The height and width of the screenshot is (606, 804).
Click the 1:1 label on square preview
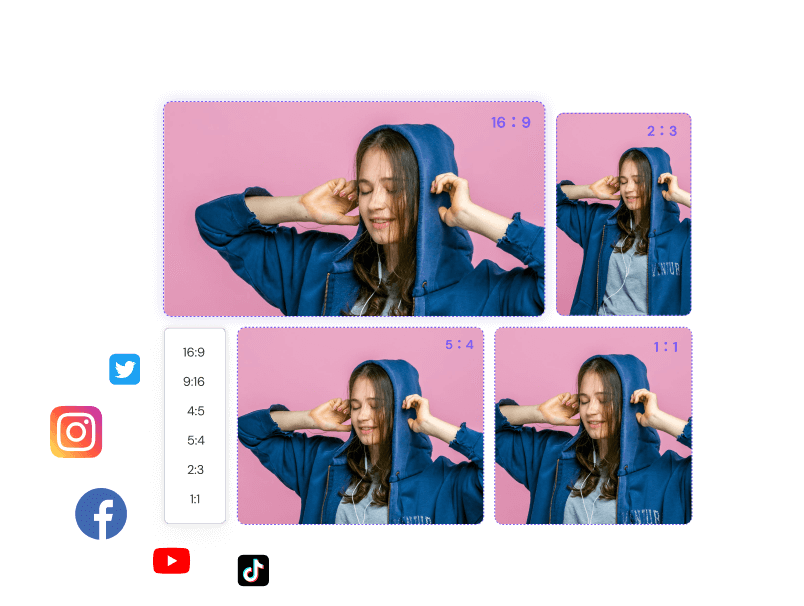click(663, 345)
